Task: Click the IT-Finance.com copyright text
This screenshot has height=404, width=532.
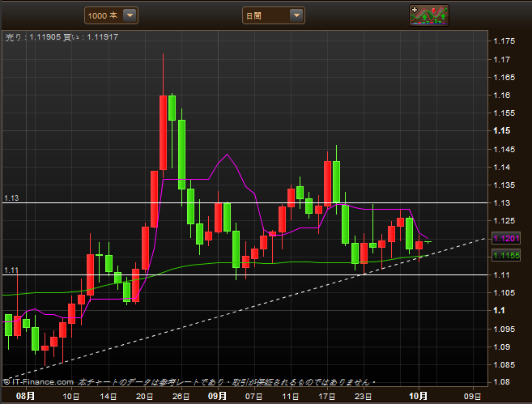Action: (39, 382)
